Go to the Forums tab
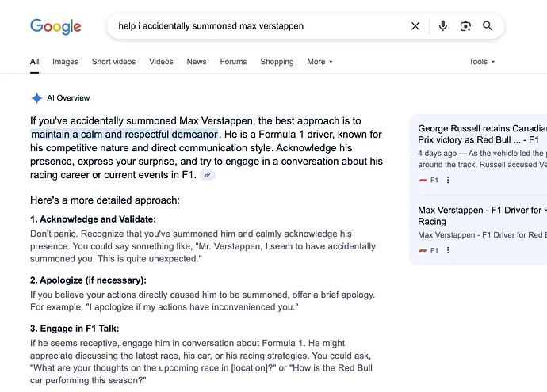The height and width of the screenshot is (392, 547). pos(233,62)
